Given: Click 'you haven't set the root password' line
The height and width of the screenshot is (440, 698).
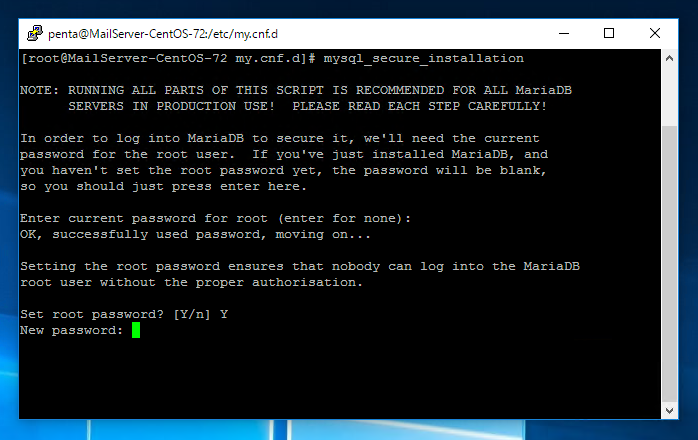Looking at the screenshot, I should 283,171.
